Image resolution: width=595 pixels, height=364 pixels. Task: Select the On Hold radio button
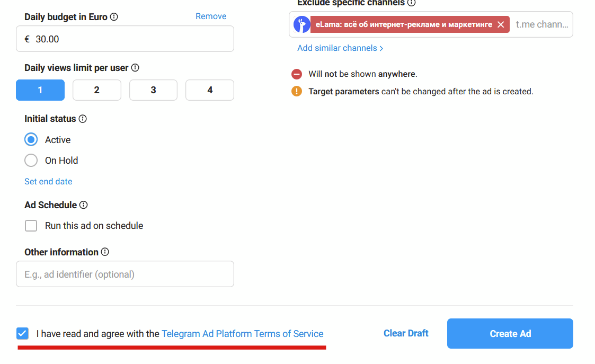pos(31,161)
